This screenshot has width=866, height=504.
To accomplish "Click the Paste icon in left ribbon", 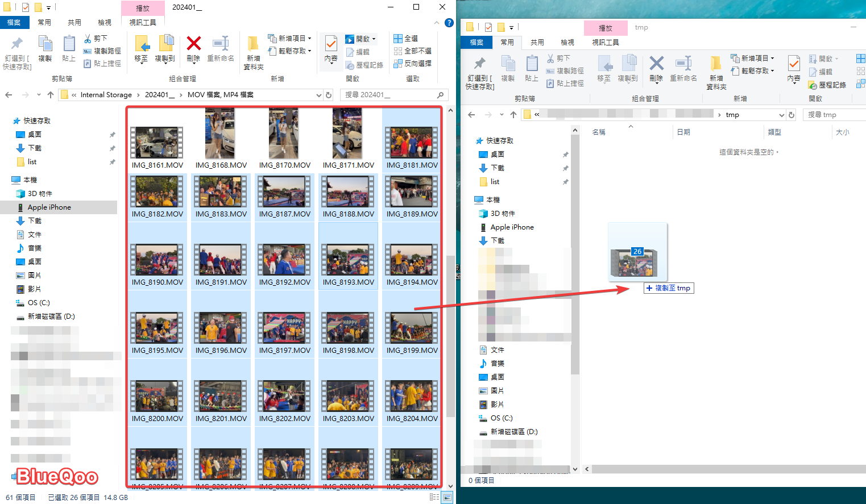I will (x=69, y=48).
